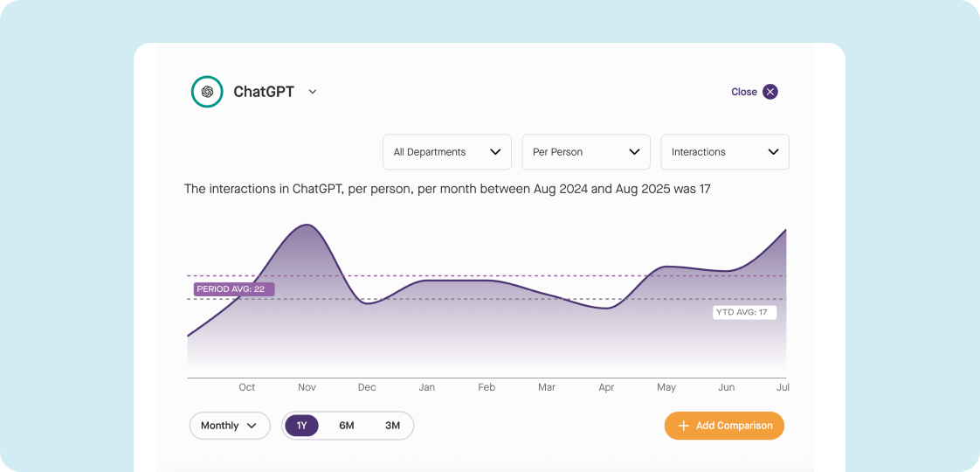980x472 pixels.
Task: Click the Jan axis label
Action: point(427,387)
